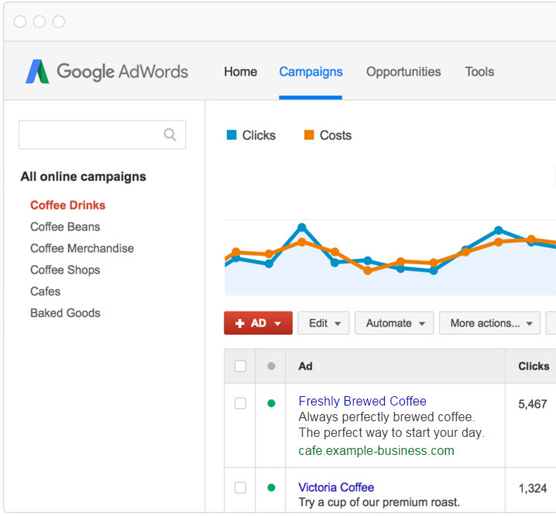Click the gray status dot in table header

coord(271,366)
